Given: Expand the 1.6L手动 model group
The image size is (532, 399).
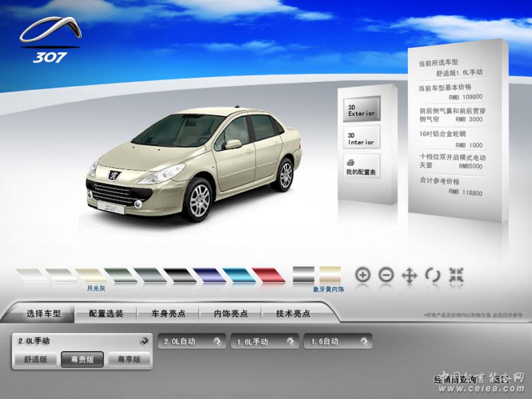Looking at the screenshot, I should (x=264, y=341).
